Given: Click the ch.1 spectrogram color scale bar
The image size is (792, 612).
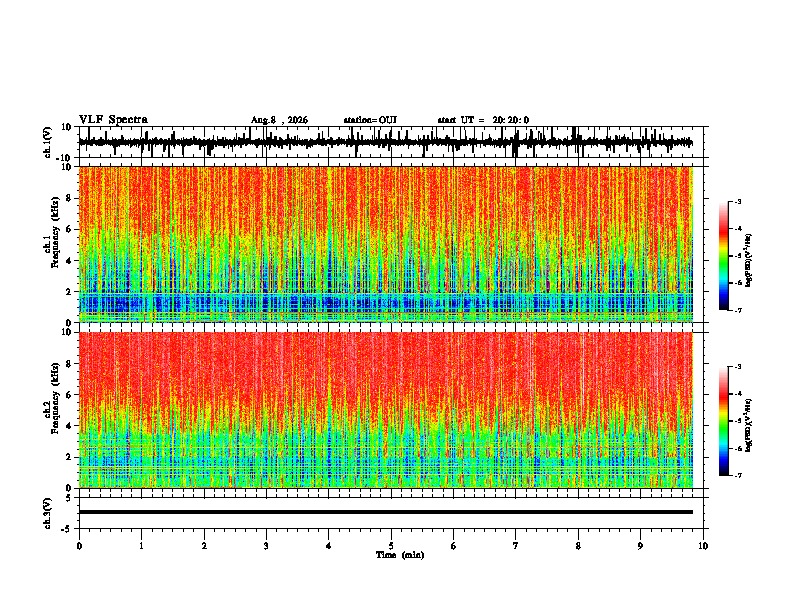Looking at the screenshot, I should point(723,256).
